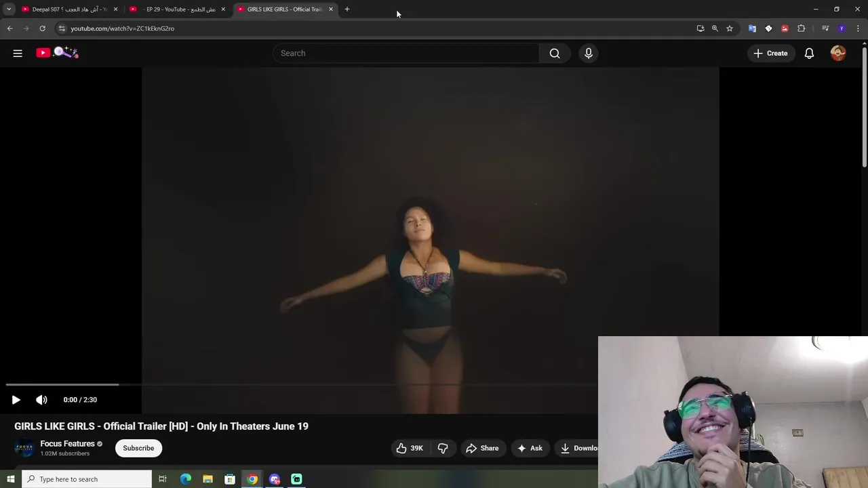
Task: Open the teal app on taskbar
Action: pyautogui.click(x=296, y=479)
